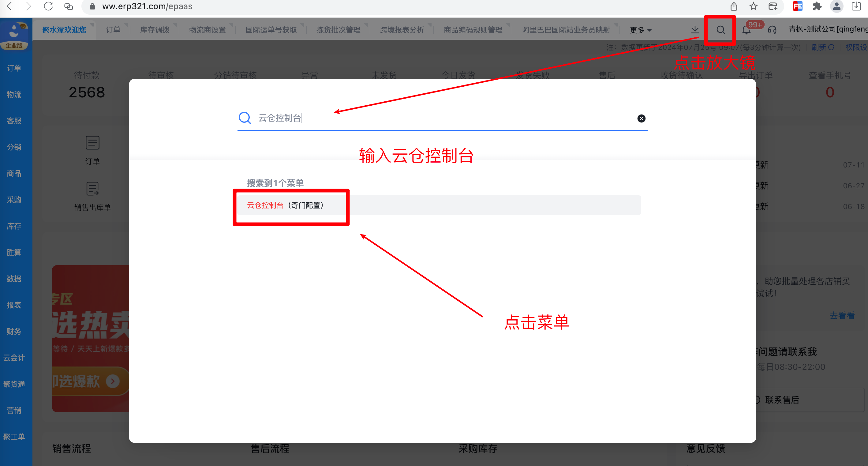
Task: Open 分销 in the left sidebar
Action: 14,147
